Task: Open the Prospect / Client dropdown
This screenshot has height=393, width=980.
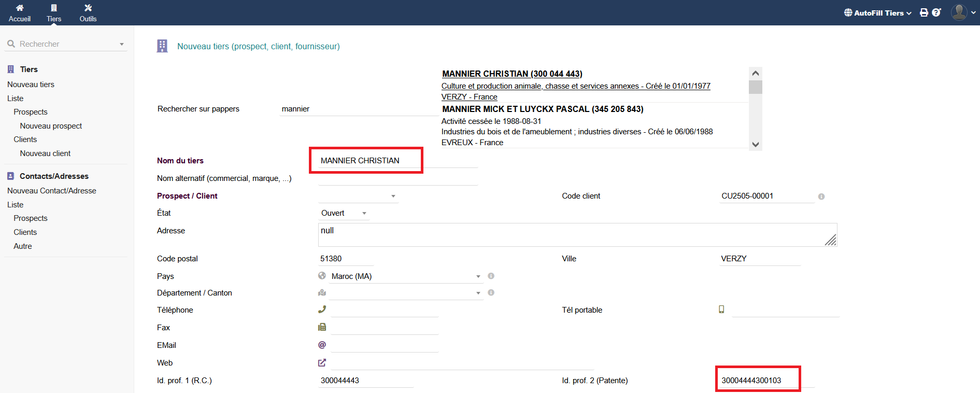Action: click(x=358, y=196)
